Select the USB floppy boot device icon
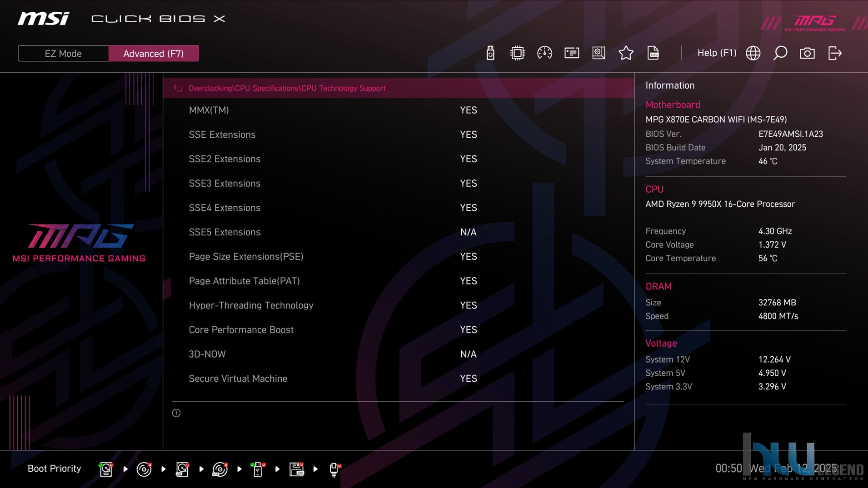Image resolution: width=868 pixels, height=488 pixels. (x=296, y=469)
